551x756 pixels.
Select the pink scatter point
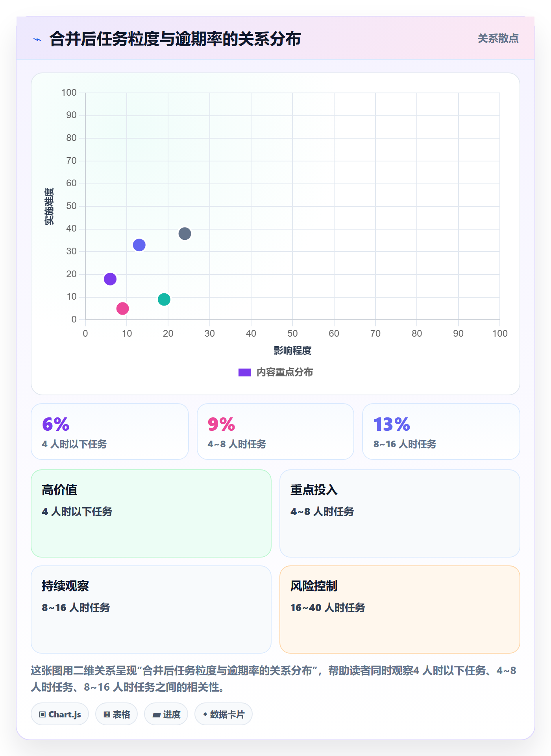coord(122,308)
